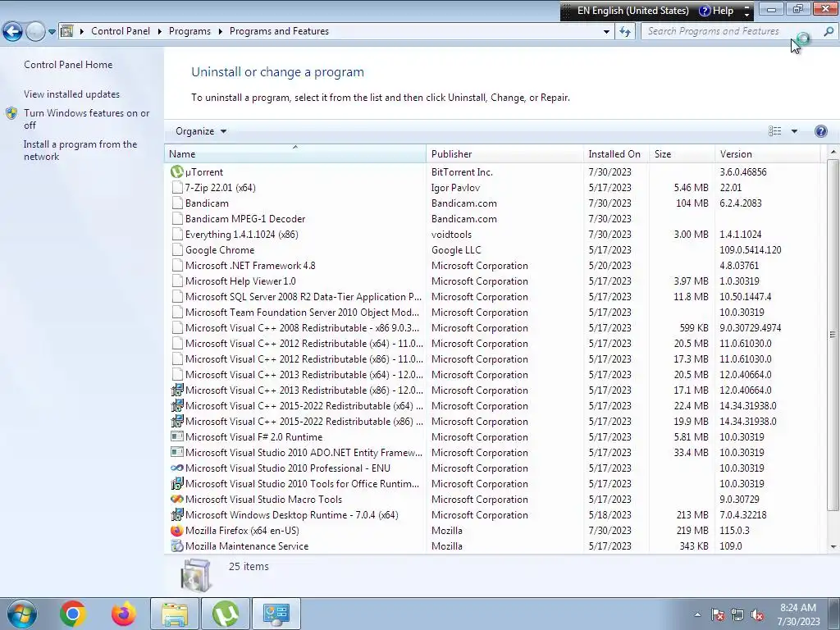The width and height of the screenshot is (840, 630).
Task: Click the Forward navigation arrow
Action: pyautogui.click(x=35, y=32)
